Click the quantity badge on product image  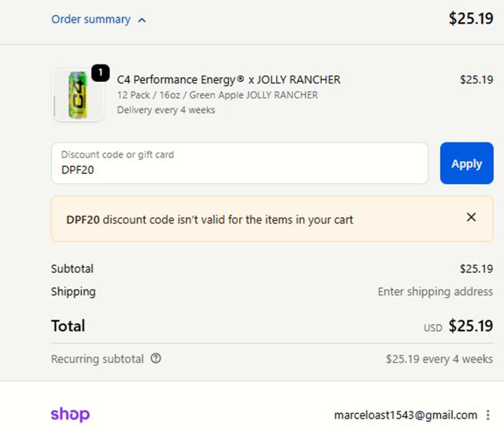[x=100, y=73]
